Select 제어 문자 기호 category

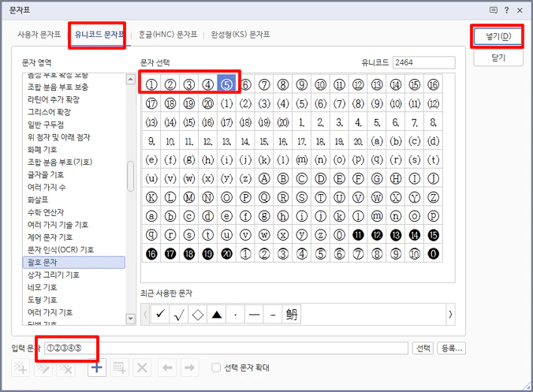50,237
